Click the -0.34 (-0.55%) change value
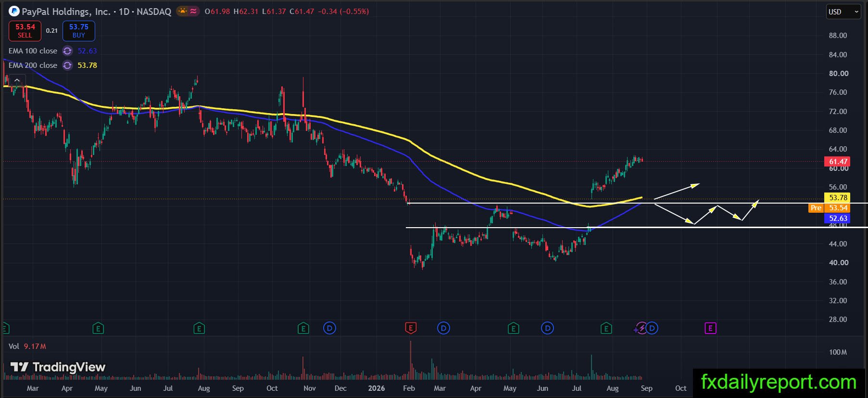The image size is (868, 398). click(x=343, y=12)
